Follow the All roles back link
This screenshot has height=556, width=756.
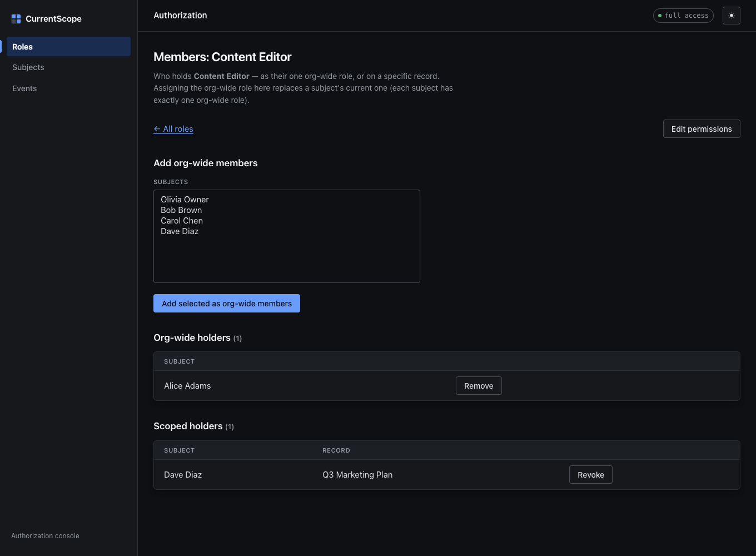pyautogui.click(x=173, y=129)
